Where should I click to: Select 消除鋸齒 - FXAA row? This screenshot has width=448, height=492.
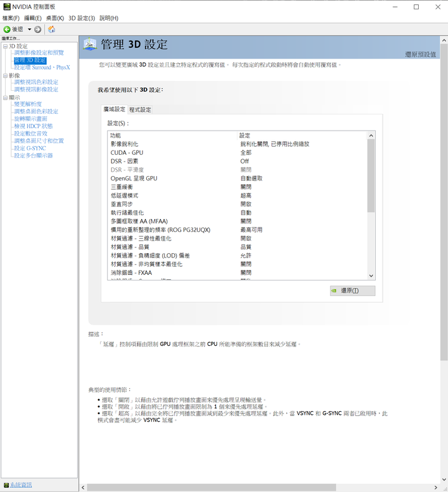tap(237, 273)
